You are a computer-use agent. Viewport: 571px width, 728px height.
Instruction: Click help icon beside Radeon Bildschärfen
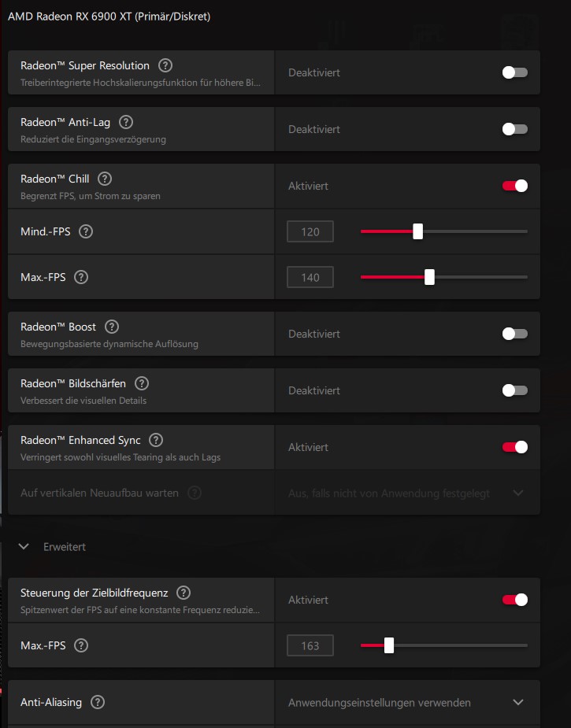(142, 383)
